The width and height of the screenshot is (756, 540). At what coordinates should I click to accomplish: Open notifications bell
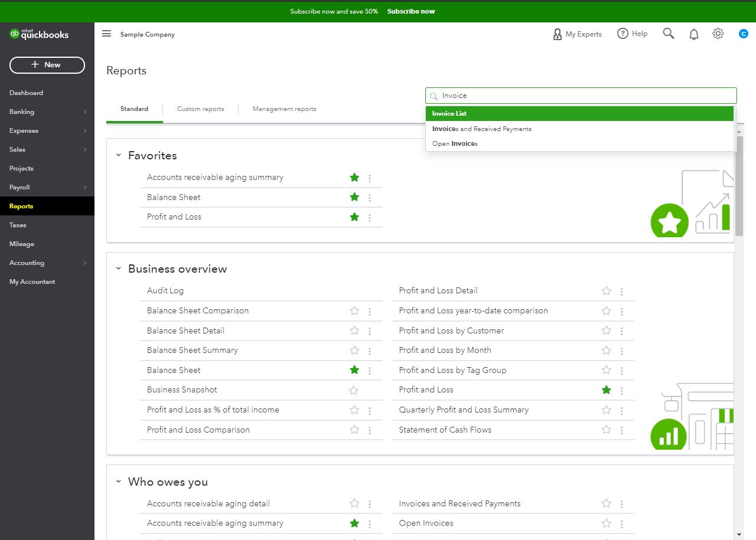pos(694,34)
